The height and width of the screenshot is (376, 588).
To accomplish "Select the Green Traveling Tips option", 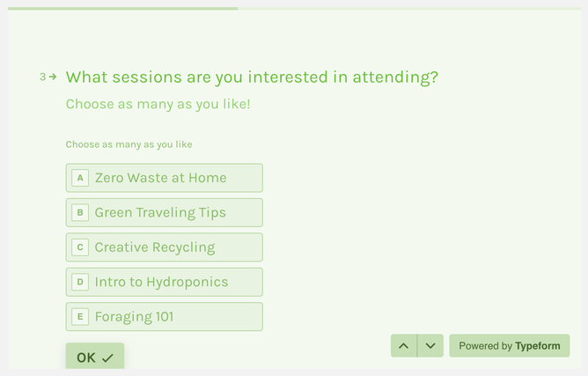I will (165, 213).
